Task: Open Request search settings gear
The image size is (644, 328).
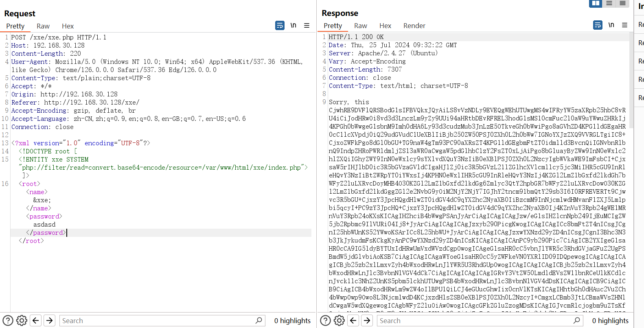Action: coord(22,321)
